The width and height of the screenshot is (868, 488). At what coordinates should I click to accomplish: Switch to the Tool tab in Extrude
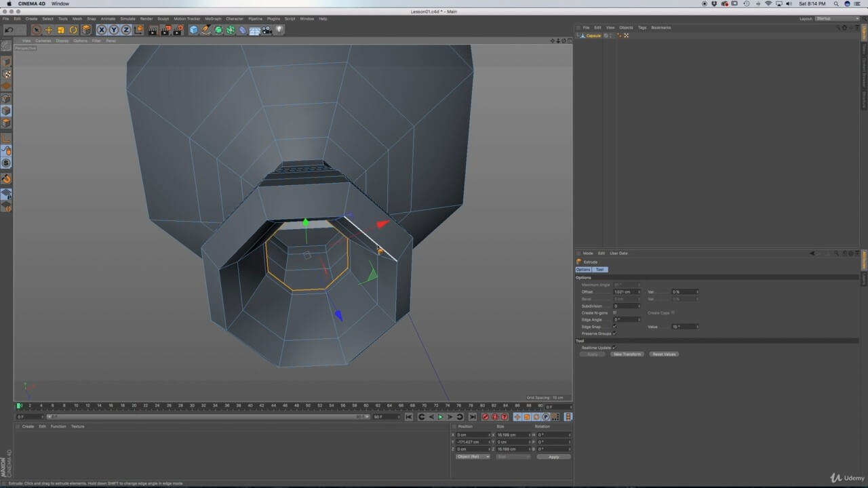coord(599,270)
